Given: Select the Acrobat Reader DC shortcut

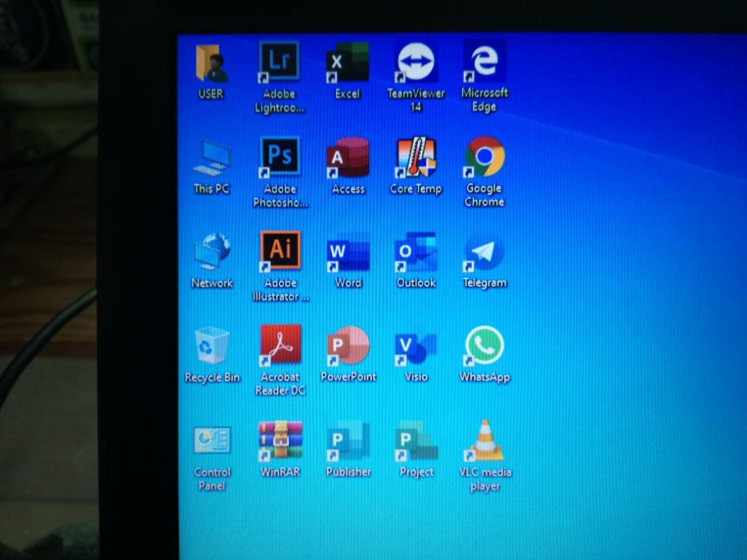Looking at the screenshot, I should 281,346.
